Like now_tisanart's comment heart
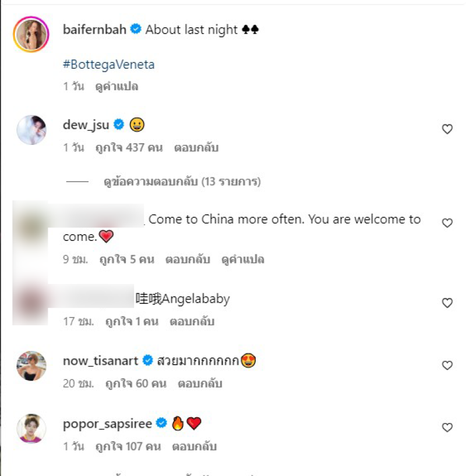This screenshot has width=466, height=476. pos(447,365)
